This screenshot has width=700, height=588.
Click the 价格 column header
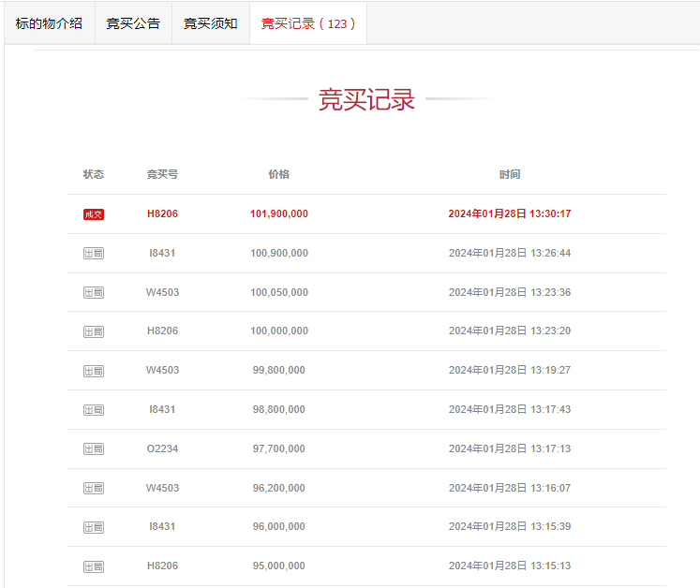click(279, 174)
